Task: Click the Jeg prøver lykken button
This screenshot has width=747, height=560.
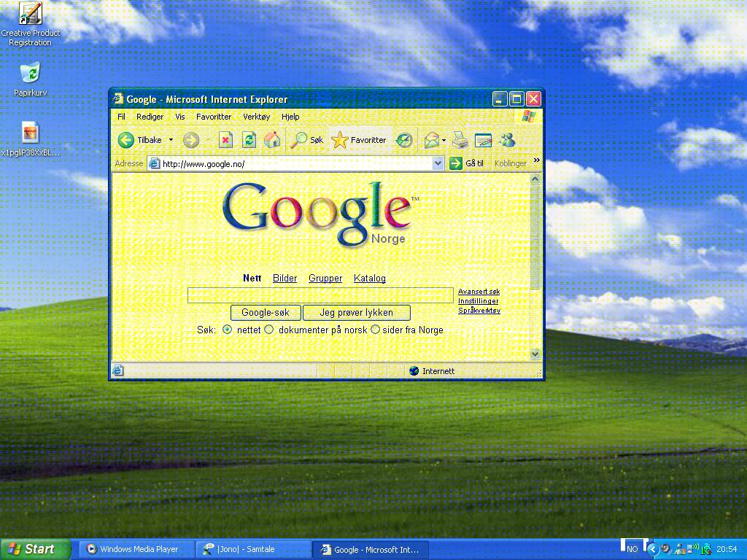Action: tap(356, 312)
